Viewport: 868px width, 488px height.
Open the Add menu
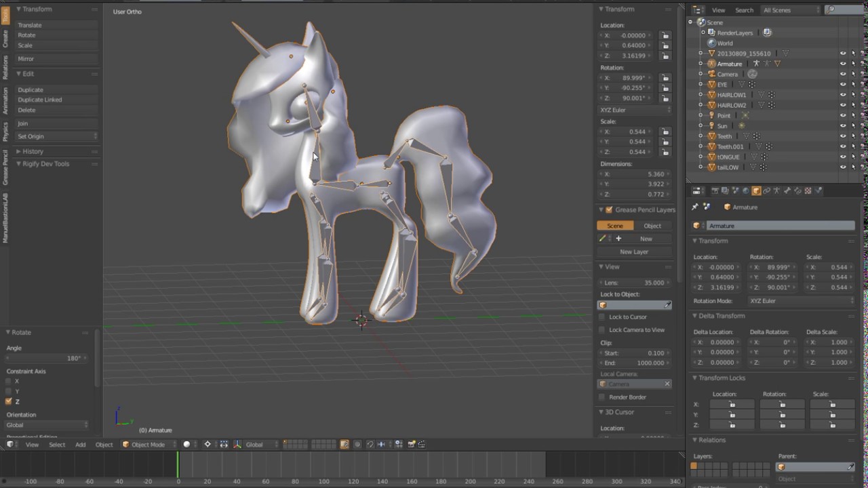click(80, 445)
